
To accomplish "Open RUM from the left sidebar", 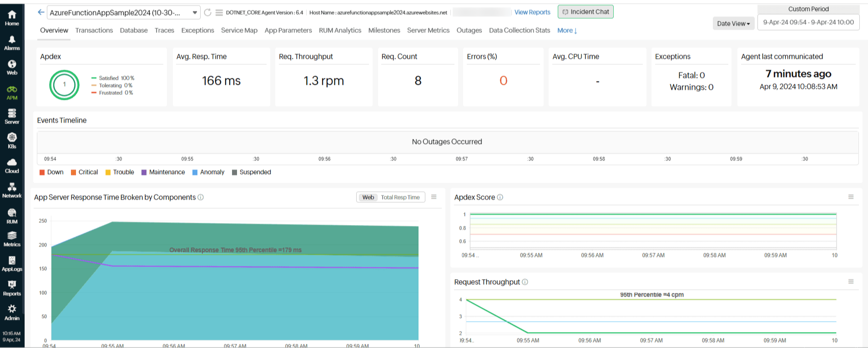I will pos(12,216).
